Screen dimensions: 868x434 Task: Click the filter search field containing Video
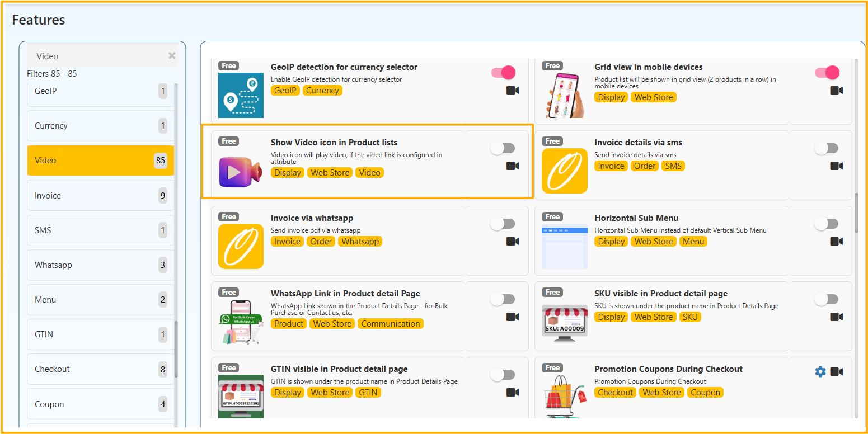(x=98, y=56)
